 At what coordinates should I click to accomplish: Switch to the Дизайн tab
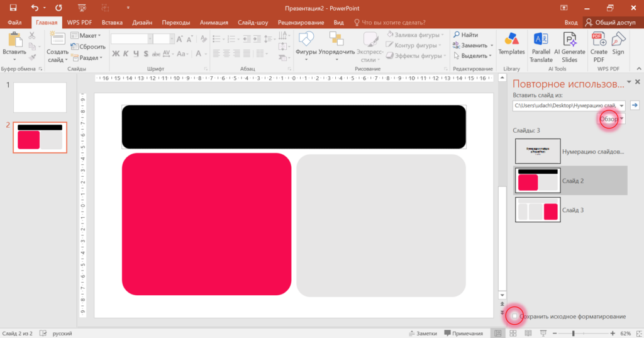point(142,23)
